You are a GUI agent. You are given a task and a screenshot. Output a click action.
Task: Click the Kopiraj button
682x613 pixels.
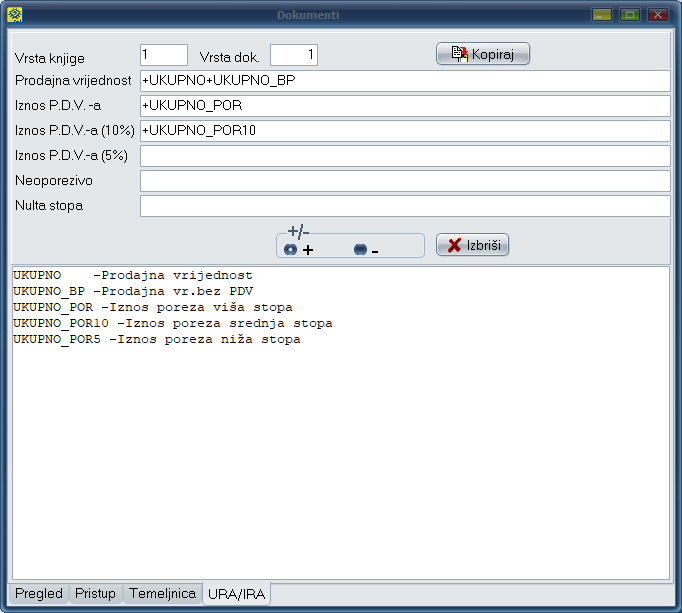pos(483,54)
